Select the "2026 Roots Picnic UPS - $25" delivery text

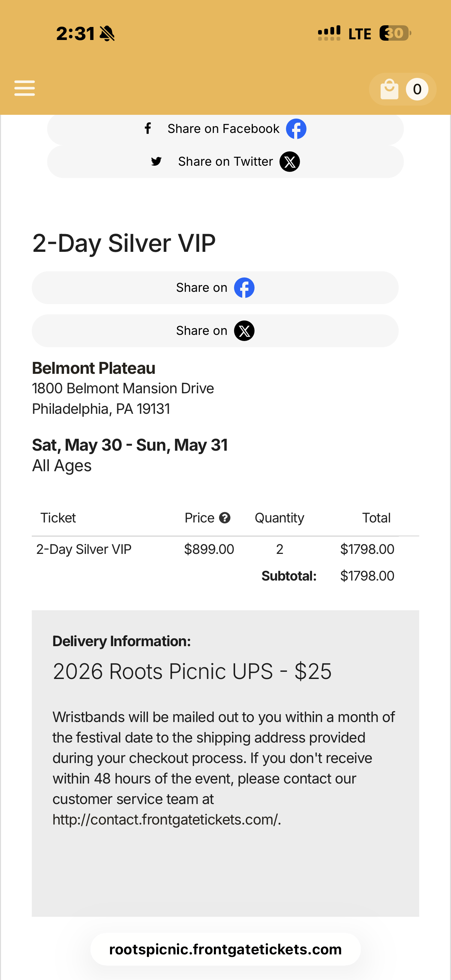(x=192, y=671)
